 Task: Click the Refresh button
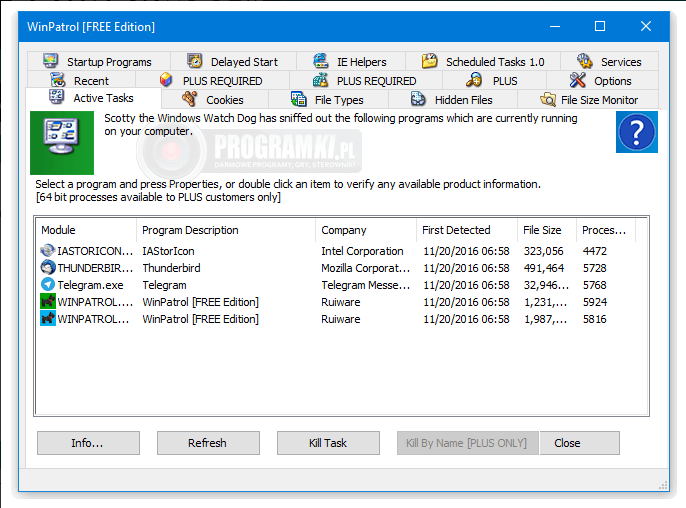coord(208,443)
